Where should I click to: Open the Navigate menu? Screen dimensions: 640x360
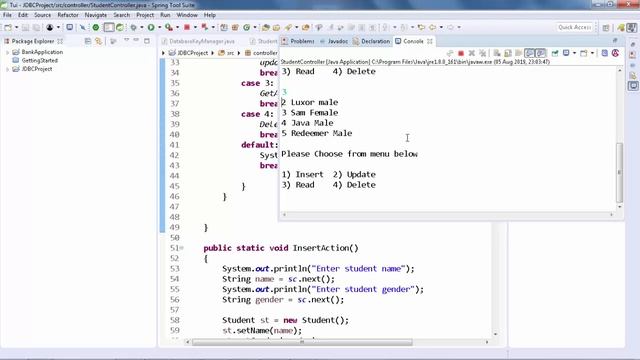(96, 15)
